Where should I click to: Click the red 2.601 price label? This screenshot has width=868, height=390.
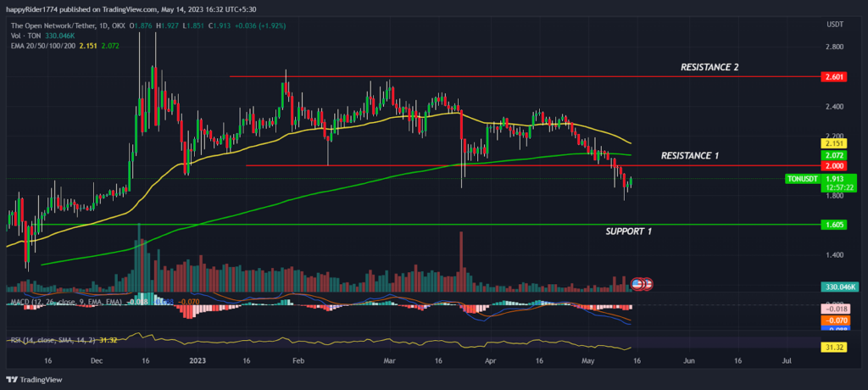point(835,76)
